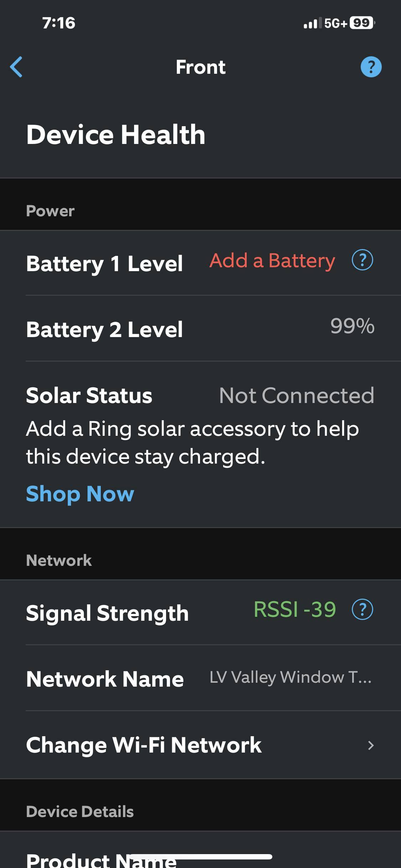Tap the Device Health heading

pyautogui.click(x=115, y=135)
